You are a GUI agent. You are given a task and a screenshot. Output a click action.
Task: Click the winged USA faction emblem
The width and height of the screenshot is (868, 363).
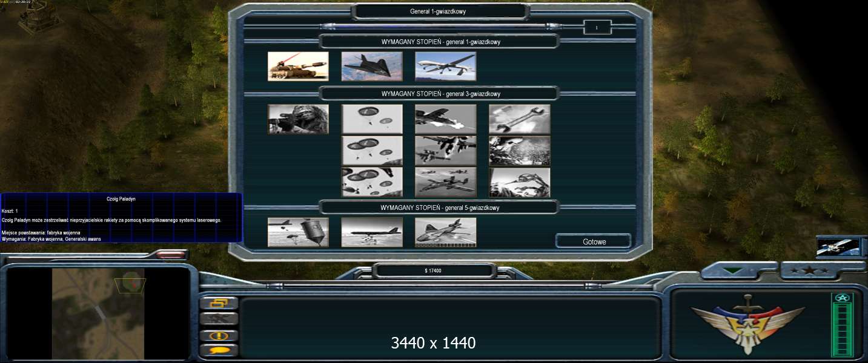tap(749, 324)
